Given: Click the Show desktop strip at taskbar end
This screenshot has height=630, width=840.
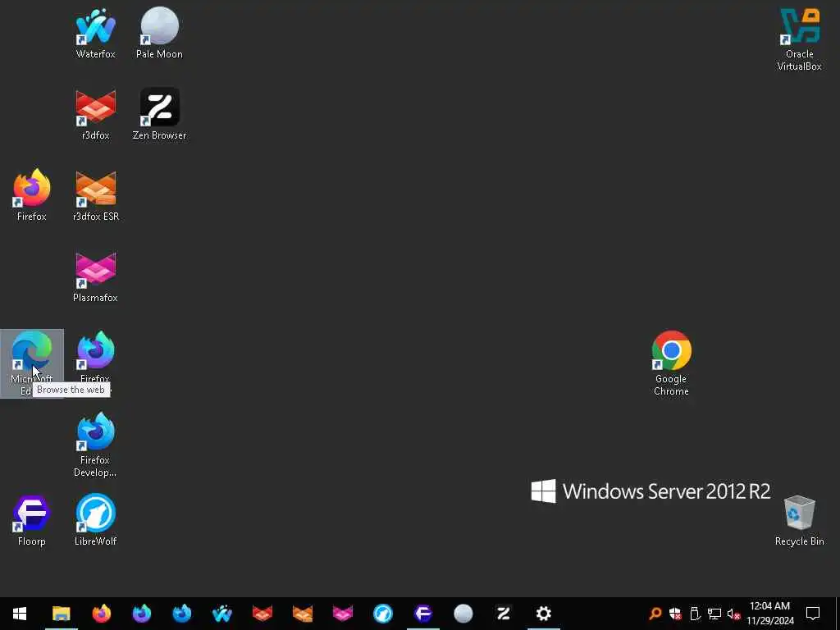Looking at the screenshot, I should point(838,614).
